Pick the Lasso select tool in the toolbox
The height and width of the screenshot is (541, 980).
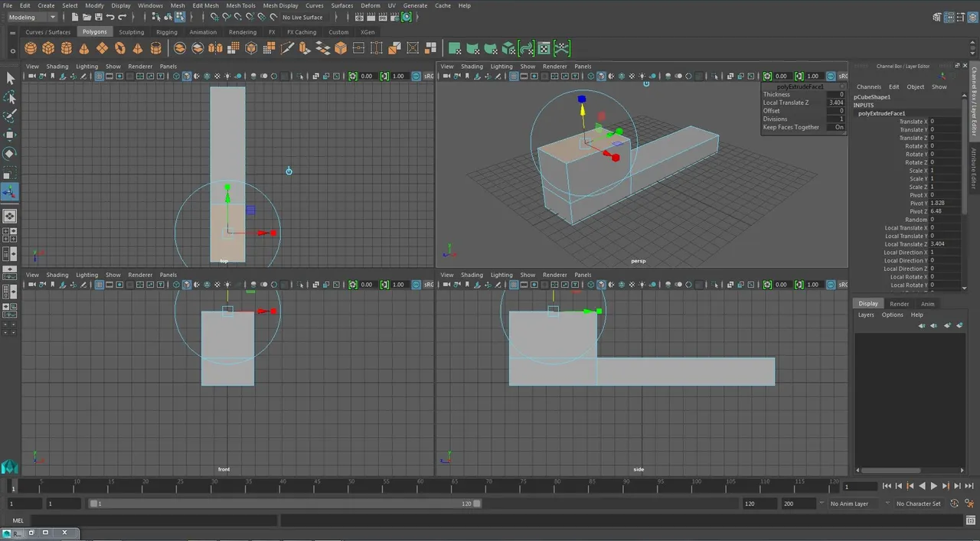[x=10, y=97]
